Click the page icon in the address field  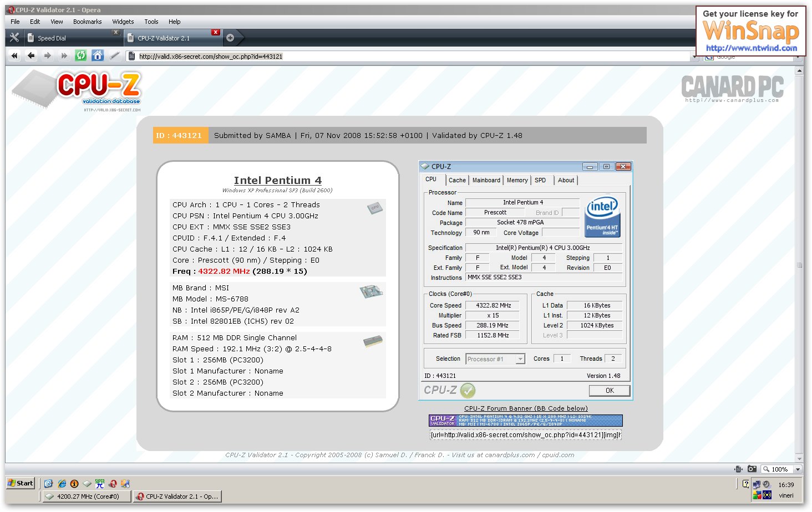131,56
